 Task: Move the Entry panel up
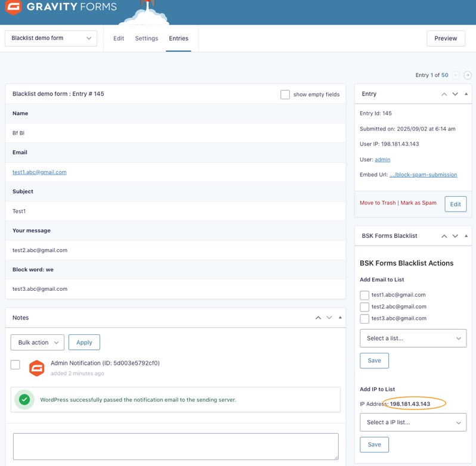point(444,94)
